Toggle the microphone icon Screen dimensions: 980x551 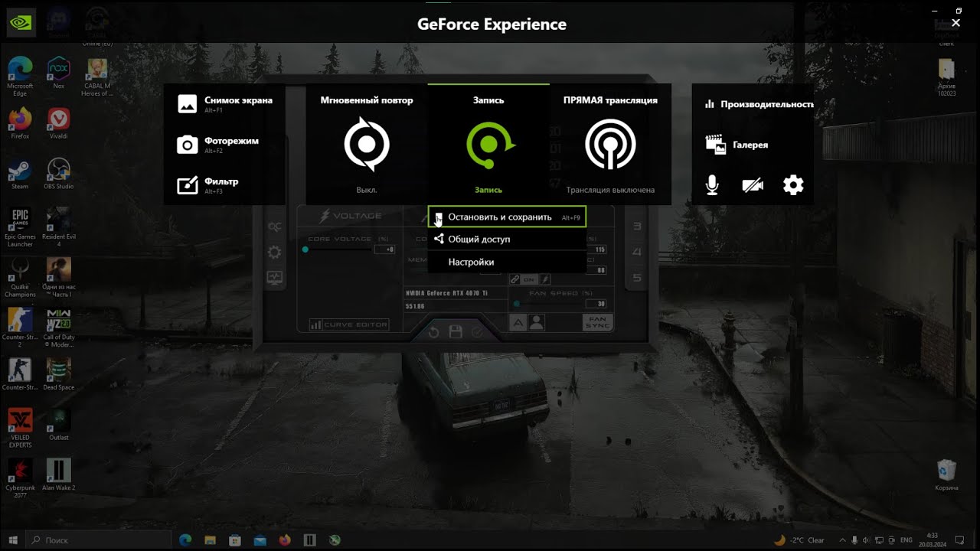tap(712, 184)
